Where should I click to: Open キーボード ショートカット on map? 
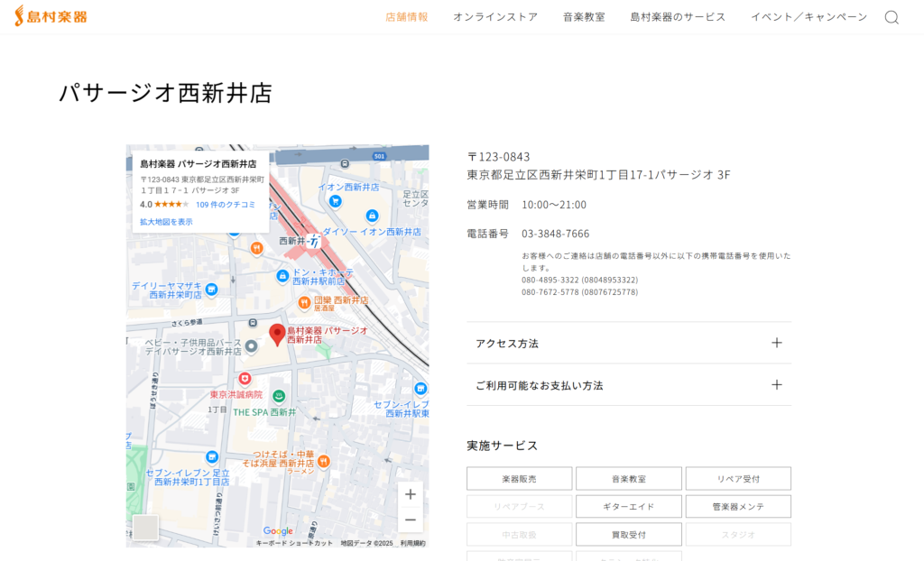tap(294, 543)
